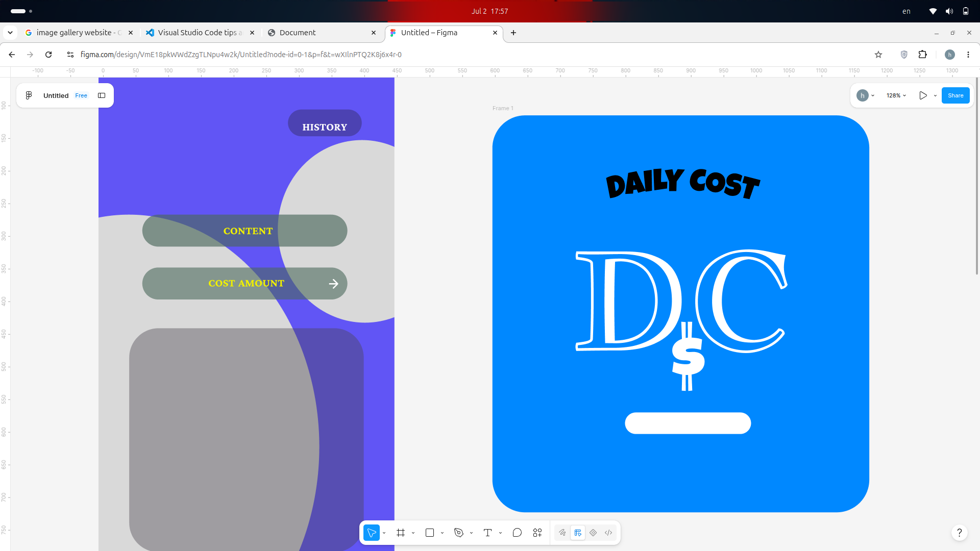Present the prototype with Play icon
980x551 pixels.
(x=923, y=95)
